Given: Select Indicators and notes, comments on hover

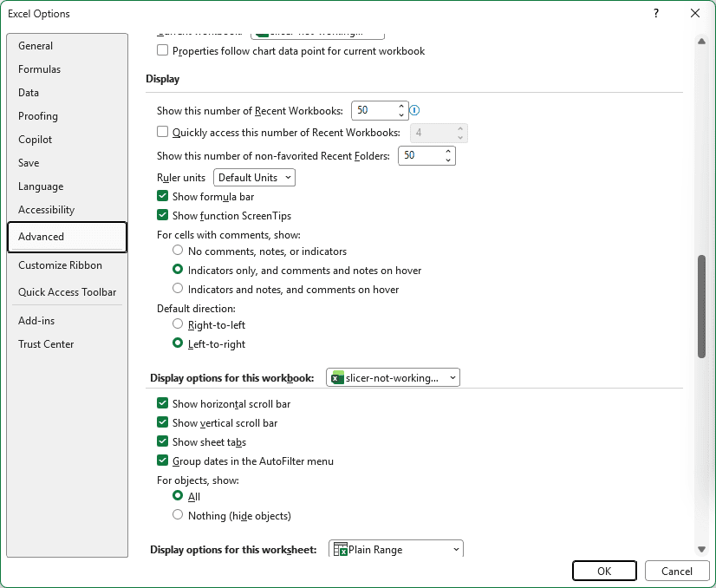Looking at the screenshot, I should (x=178, y=289).
